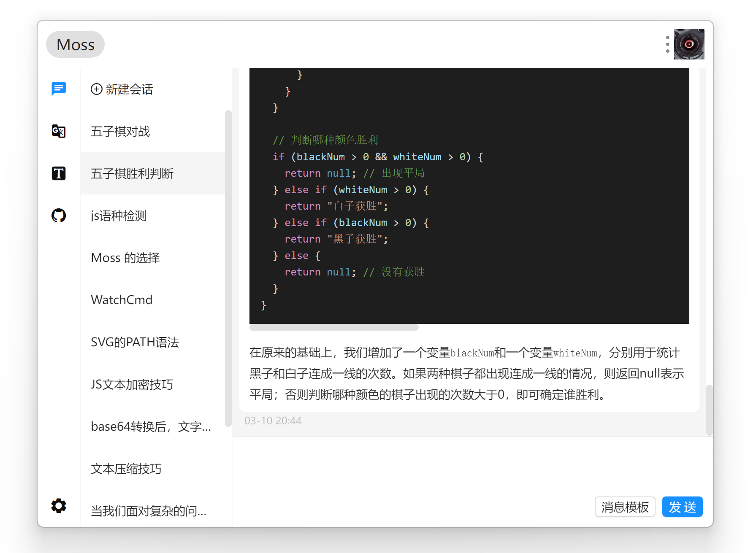Focus the message input text area
Image resolution: width=756 pixels, height=553 pixels.
[472, 464]
